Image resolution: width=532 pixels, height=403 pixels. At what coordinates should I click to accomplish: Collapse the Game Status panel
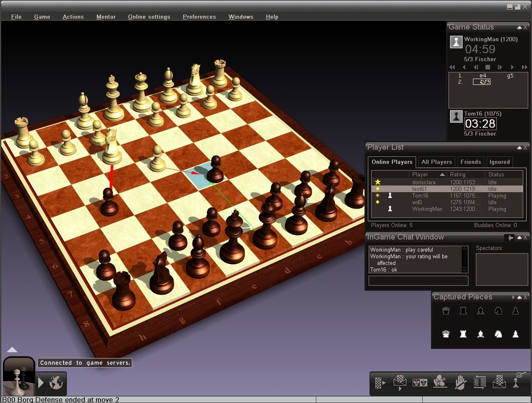point(519,27)
